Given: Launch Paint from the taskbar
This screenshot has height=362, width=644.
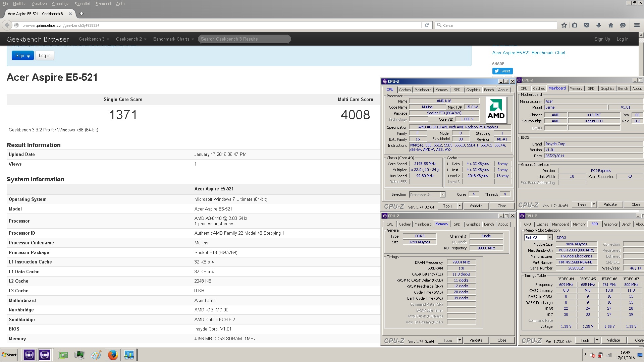Looking at the screenshot, I should pos(96,355).
